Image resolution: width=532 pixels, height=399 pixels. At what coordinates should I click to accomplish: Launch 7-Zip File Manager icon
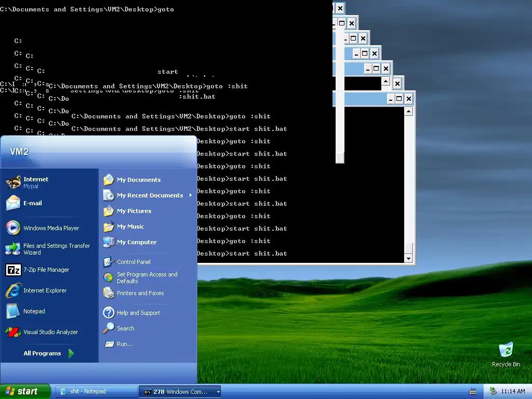[x=14, y=270]
